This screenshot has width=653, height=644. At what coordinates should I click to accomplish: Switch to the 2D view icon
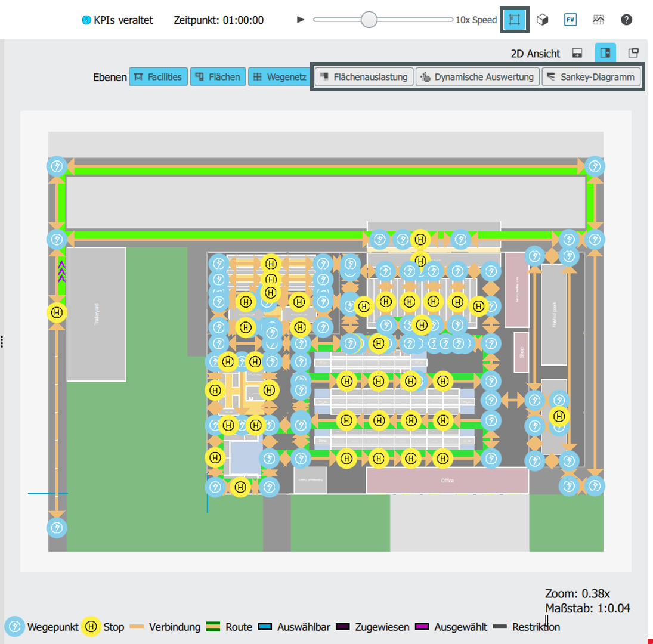513,20
